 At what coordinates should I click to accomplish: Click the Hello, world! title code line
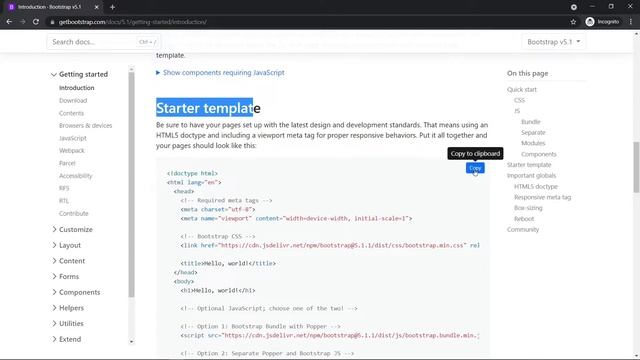point(228,263)
